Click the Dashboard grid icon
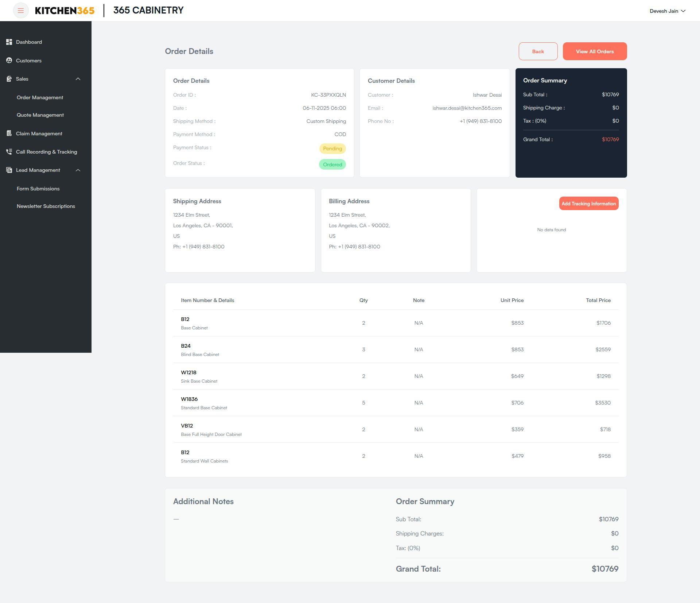The height and width of the screenshot is (603, 700). [x=9, y=42]
